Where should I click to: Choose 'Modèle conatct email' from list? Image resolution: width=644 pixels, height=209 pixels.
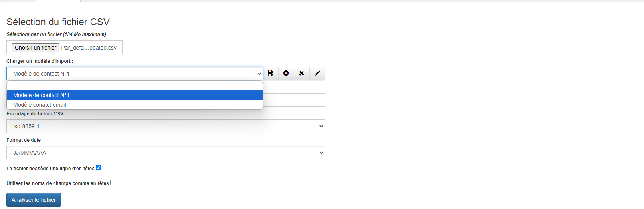click(x=135, y=105)
